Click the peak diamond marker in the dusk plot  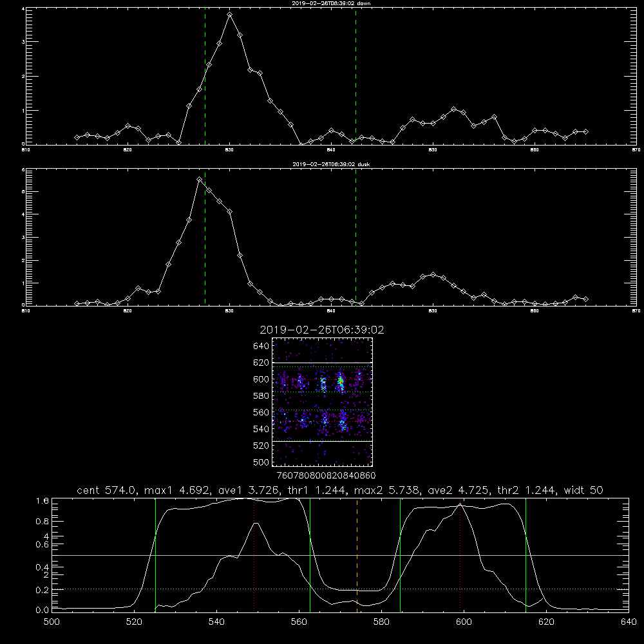pyautogui.click(x=199, y=180)
